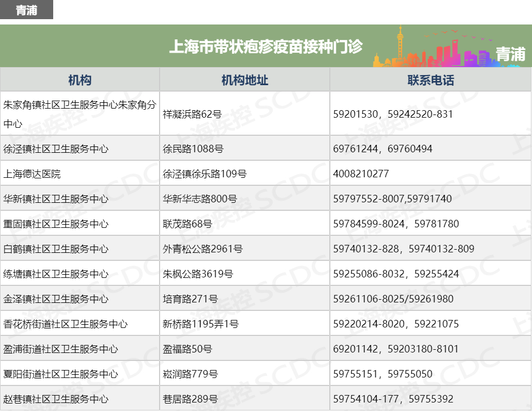
Task: Select the address 联茂路68号
Action: coord(187,224)
